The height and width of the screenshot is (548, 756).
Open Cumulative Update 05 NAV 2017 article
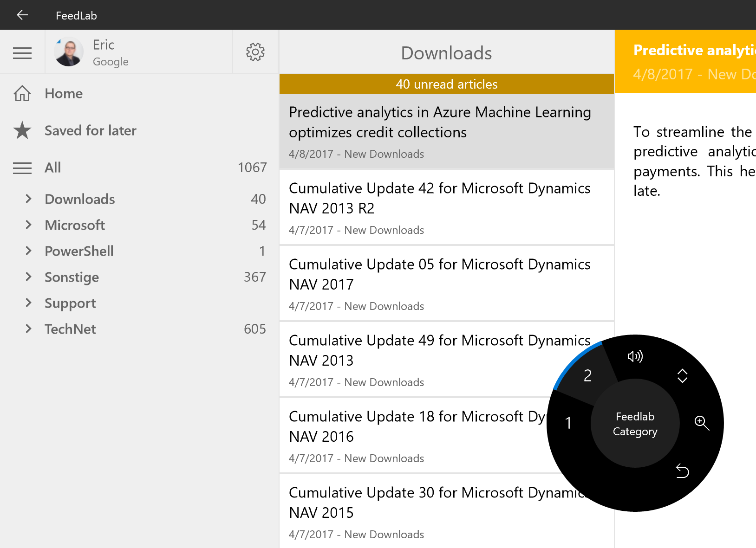447,284
